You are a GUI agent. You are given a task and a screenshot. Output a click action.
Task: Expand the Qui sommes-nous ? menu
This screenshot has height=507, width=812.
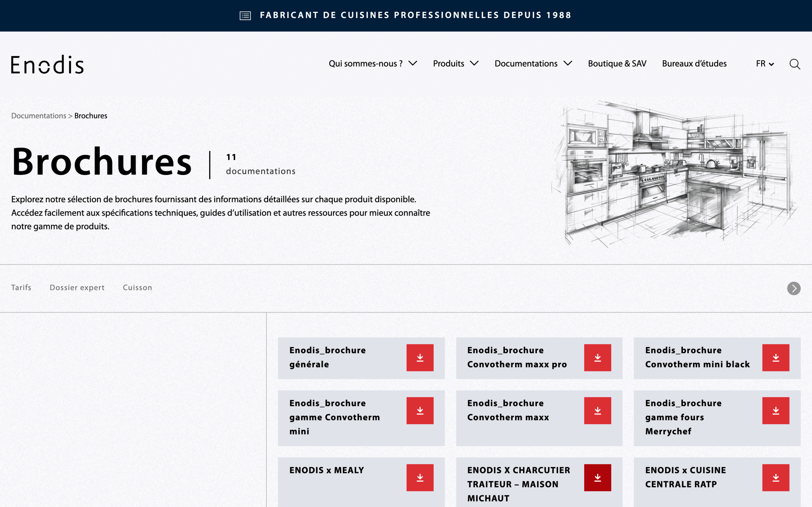(373, 63)
